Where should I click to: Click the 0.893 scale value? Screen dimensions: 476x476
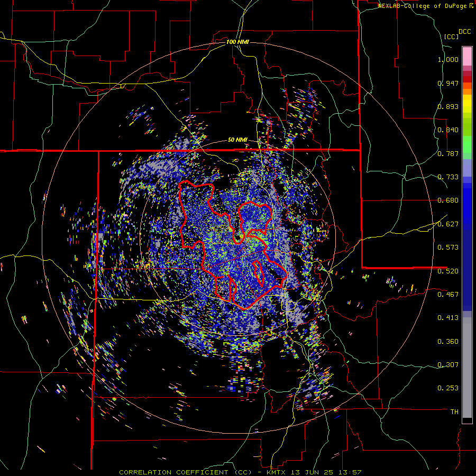coord(448,106)
